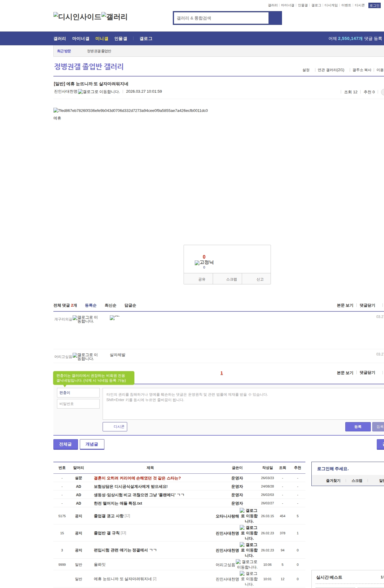Switch to the 전체글 tab
The width and height of the screenshot is (384, 588).
65,444
